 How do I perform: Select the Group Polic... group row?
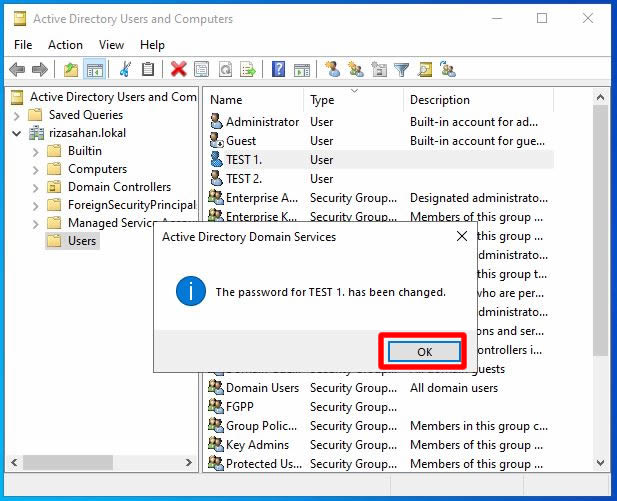tap(380, 425)
